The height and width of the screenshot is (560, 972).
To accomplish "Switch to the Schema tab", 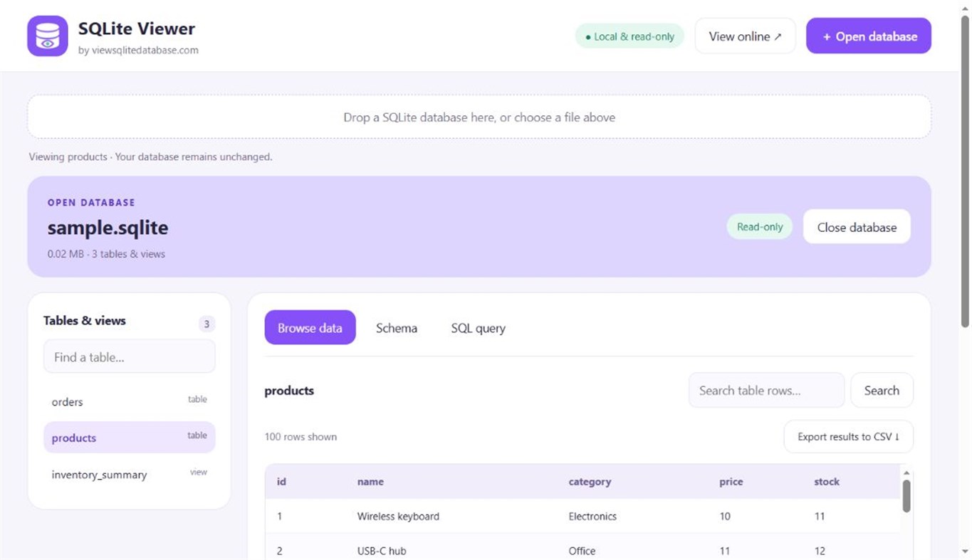I will [397, 328].
